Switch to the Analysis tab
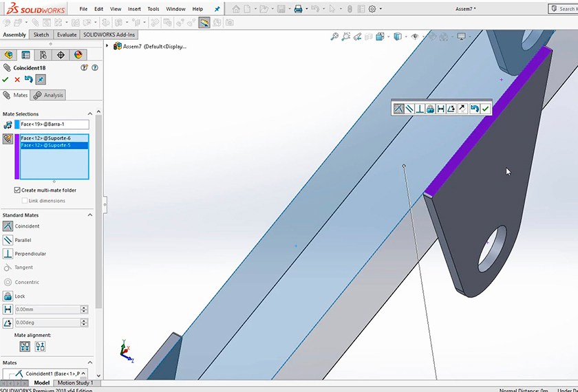 click(x=49, y=95)
